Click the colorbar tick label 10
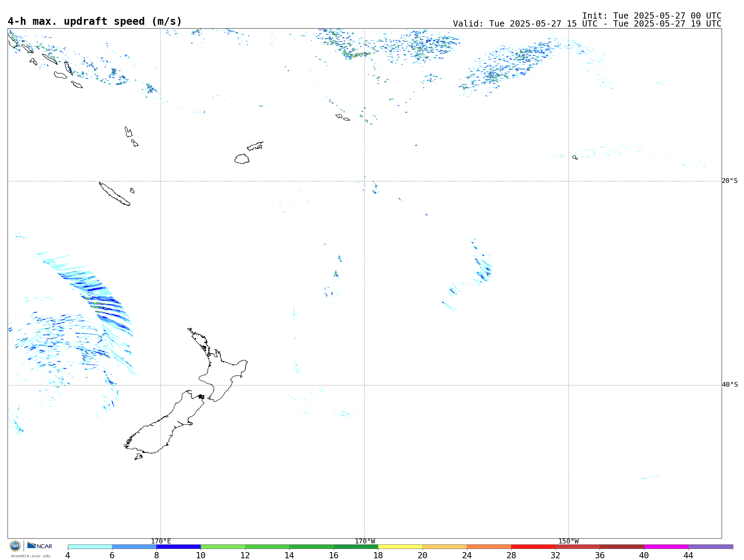 201,555
